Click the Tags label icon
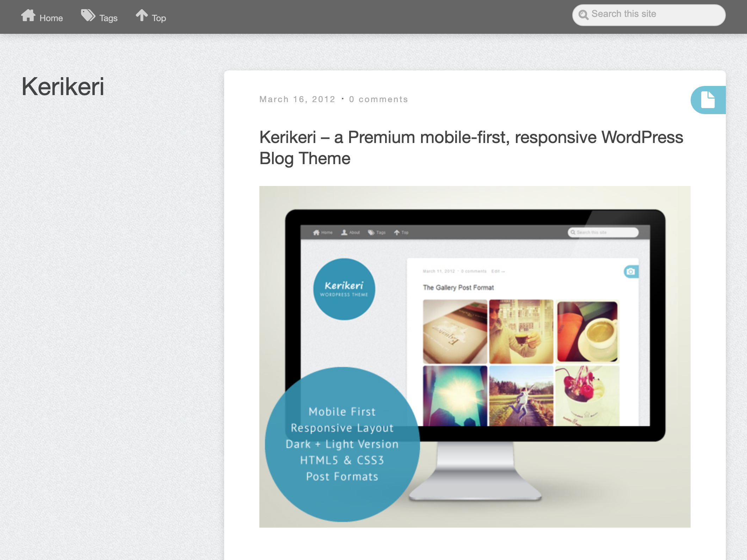The image size is (747, 560). coord(88,15)
